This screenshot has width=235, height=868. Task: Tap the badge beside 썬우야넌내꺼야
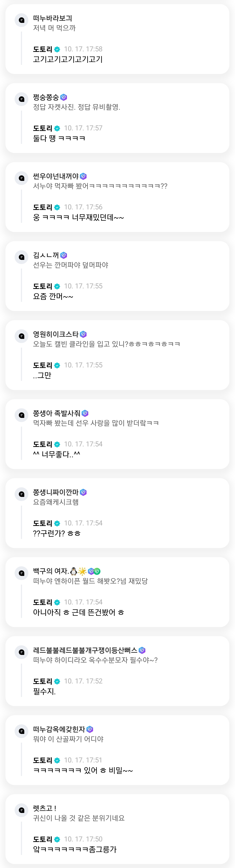click(83, 176)
